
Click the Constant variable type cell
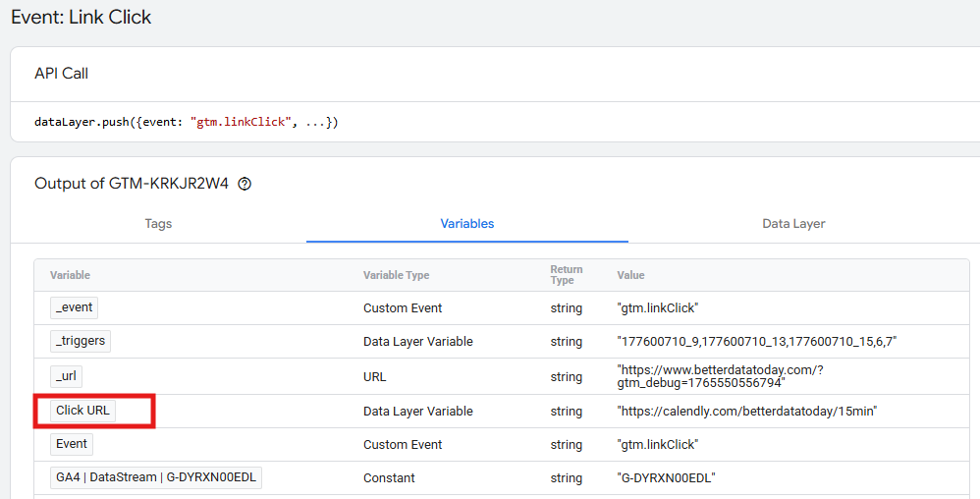click(389, 478)
